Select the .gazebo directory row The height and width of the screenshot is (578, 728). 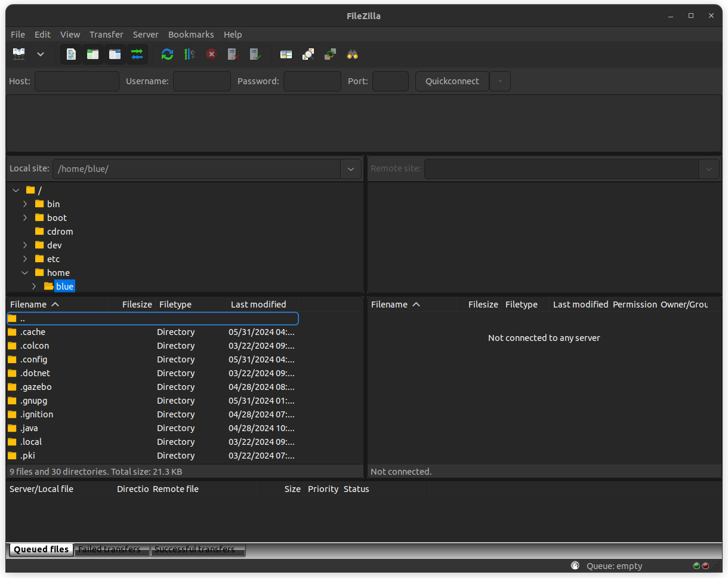click(x=153, y=387)
